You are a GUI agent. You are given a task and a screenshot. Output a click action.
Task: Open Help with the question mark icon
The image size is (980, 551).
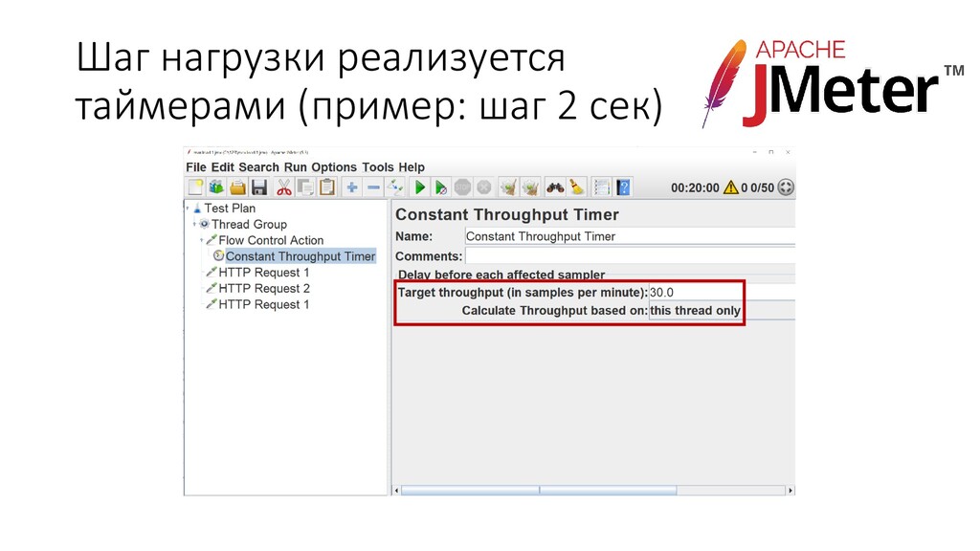(623, 187)
